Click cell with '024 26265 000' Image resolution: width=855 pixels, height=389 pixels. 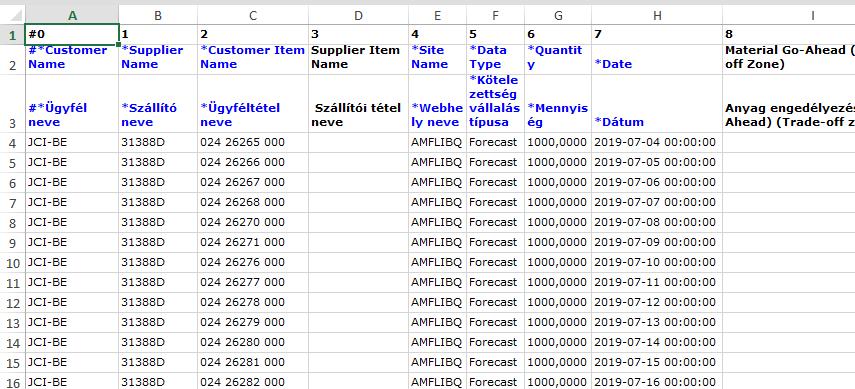pos(253,142)
